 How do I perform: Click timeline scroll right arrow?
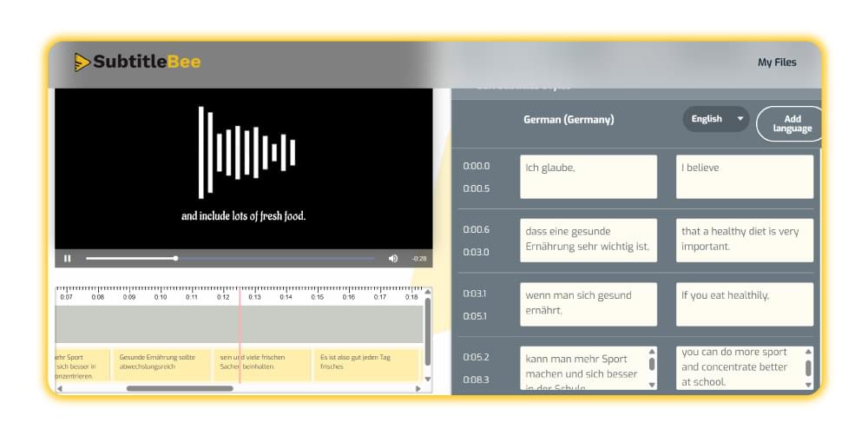418,389
